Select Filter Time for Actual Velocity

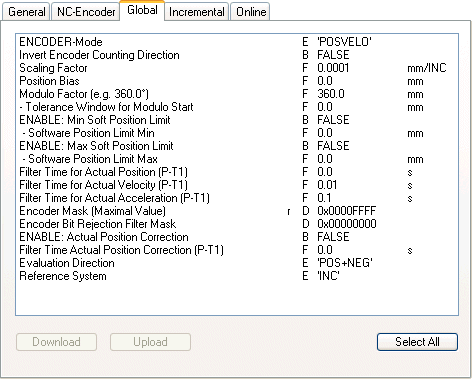(x=237, y=185)
